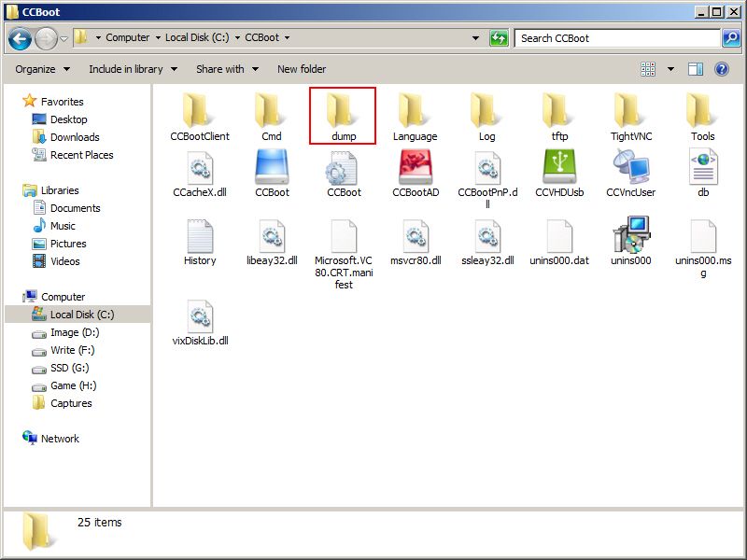Open more view options dropdown arrow
The image size is (747, 560).
click(x=670, y=69)
